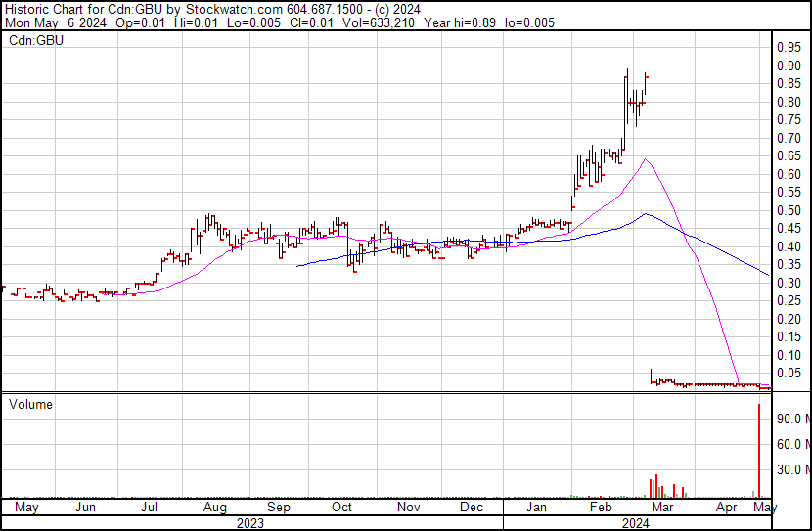The image size is (812, 531).
Task: Click the 'Sep' month label
Action: click(x=279, y=508)
